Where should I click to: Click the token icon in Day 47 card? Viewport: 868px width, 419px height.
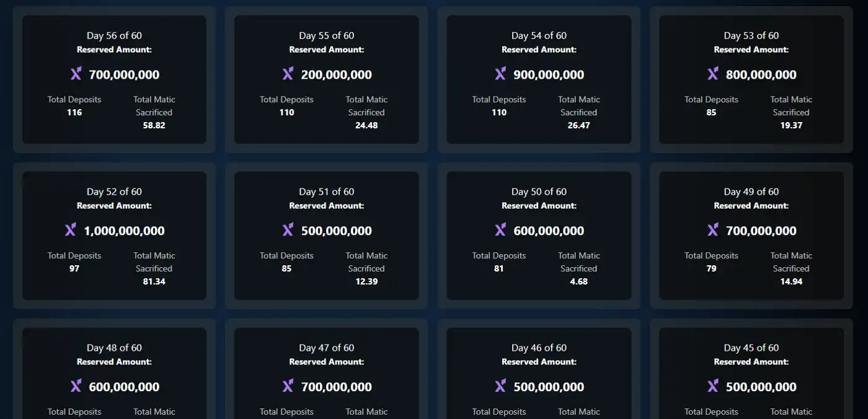(x=288, y=387)
